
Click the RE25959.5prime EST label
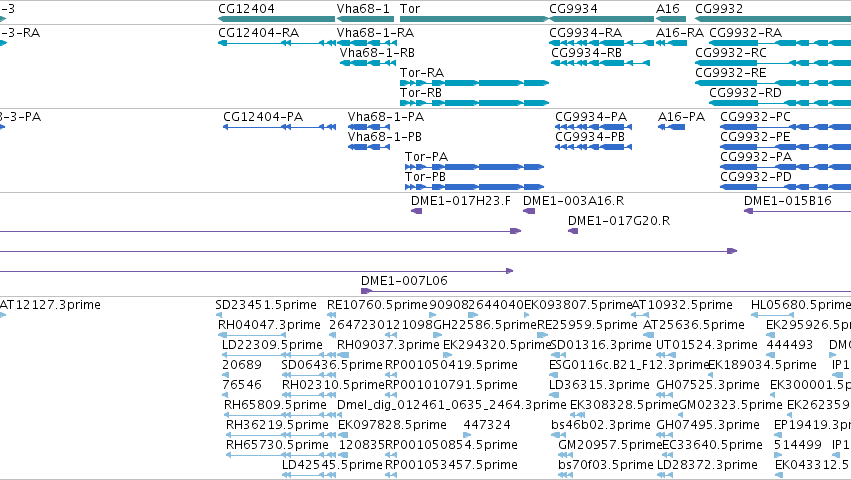tap(587, 325)
